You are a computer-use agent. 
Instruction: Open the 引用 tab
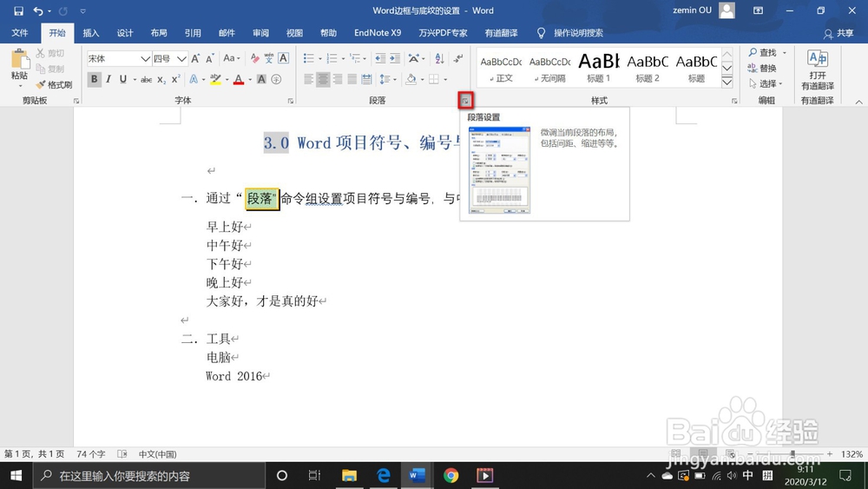coord(193,33)
